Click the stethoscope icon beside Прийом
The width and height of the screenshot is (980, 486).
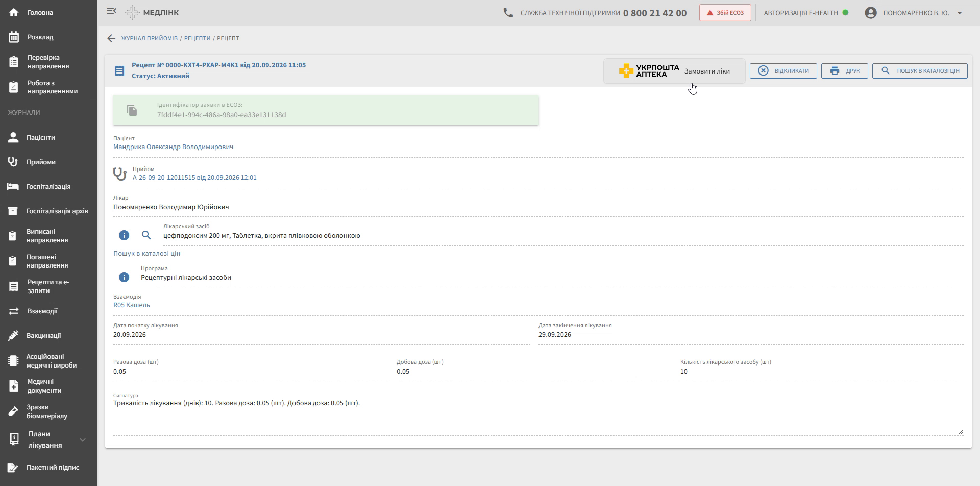120,174
